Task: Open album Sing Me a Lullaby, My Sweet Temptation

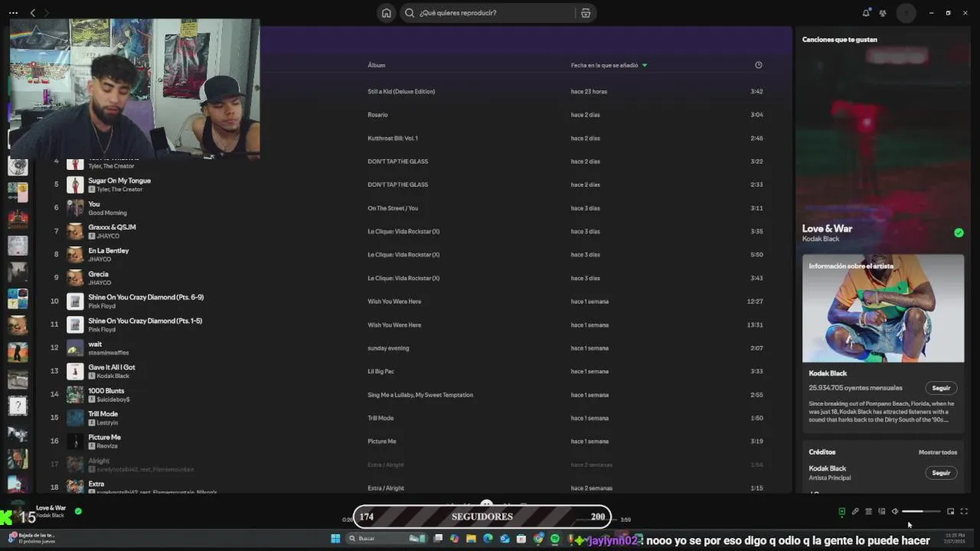Action: pyautogui.click(x=420, y=395)
